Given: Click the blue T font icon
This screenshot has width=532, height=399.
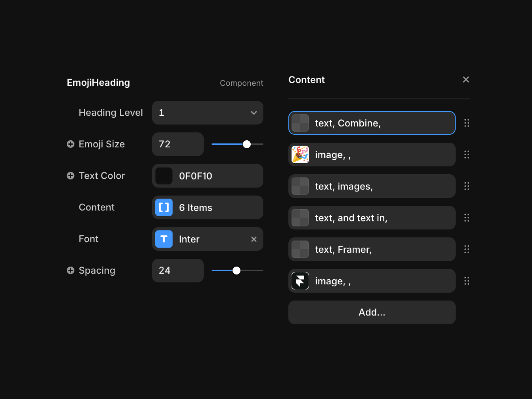Looking at the screenshot, I should click(x=164, y=239).
